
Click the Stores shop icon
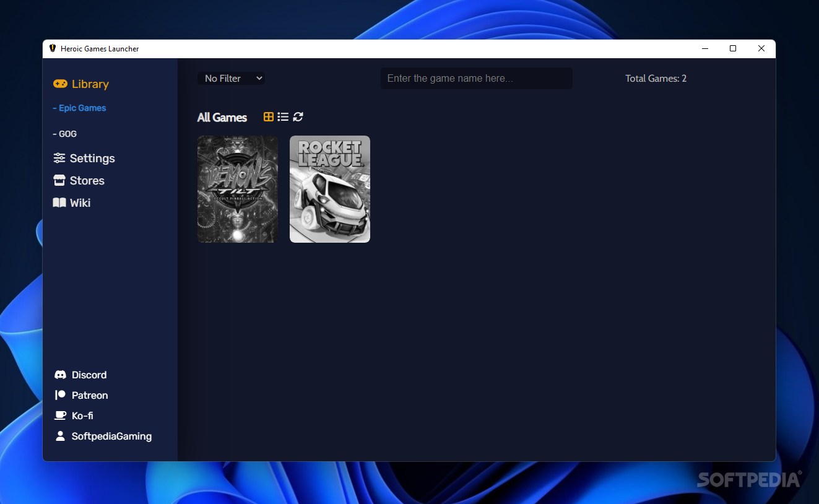(x=59, y=180)
